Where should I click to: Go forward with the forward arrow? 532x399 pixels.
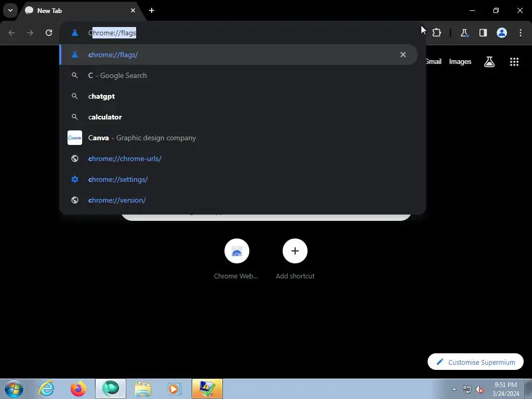point(30,33)
